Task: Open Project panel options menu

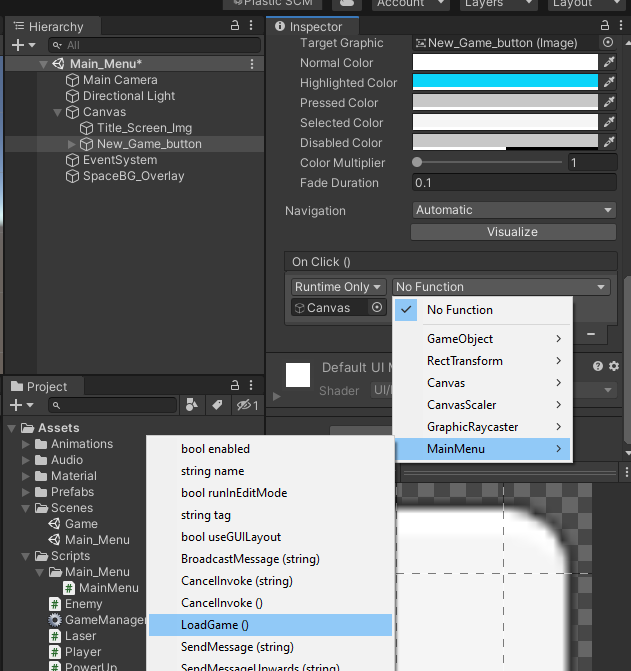Action: click(x=251, y=385)
